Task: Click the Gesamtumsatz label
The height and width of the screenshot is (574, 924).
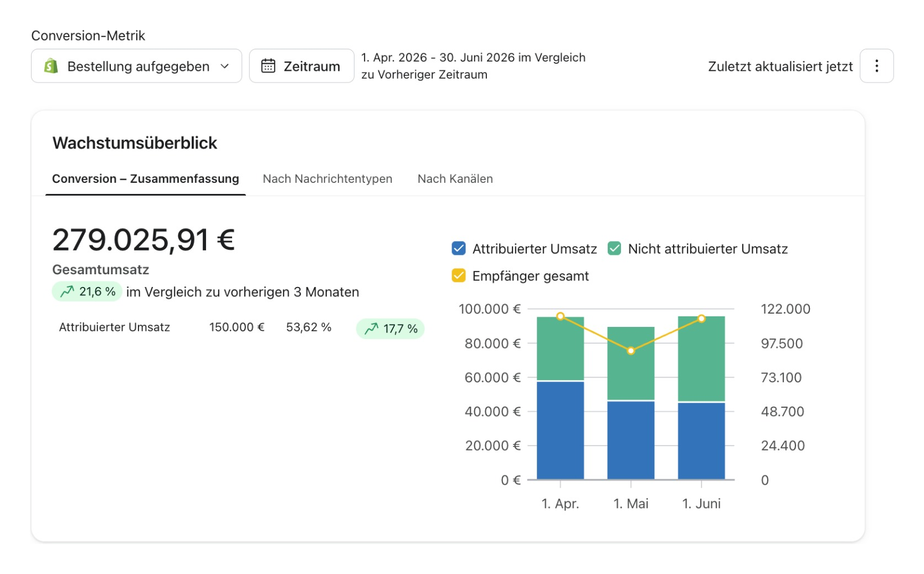Action: tap(101, 270)
